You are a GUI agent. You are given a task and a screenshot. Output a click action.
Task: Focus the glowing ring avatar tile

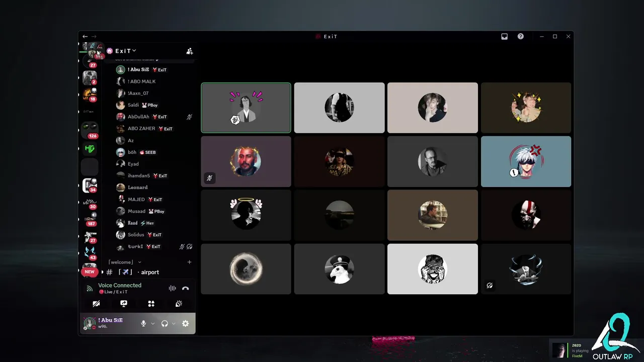click(246, 269)
